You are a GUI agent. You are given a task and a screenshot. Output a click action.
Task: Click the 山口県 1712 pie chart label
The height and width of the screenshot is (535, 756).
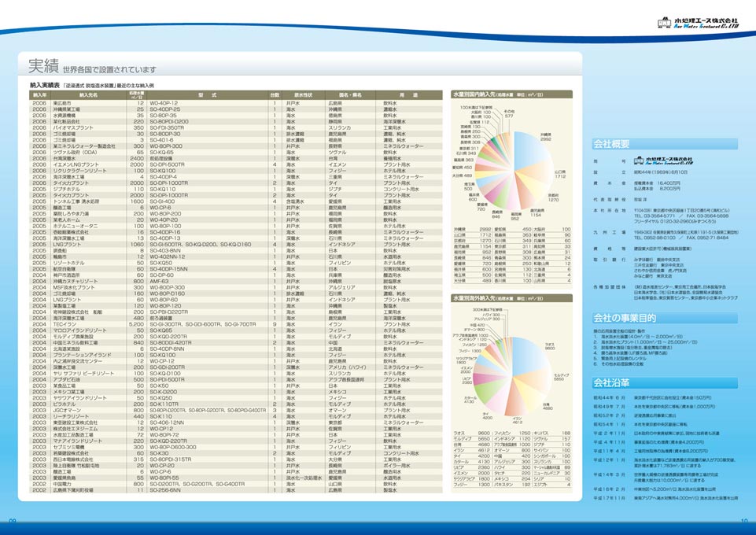(x=560, y=174)
